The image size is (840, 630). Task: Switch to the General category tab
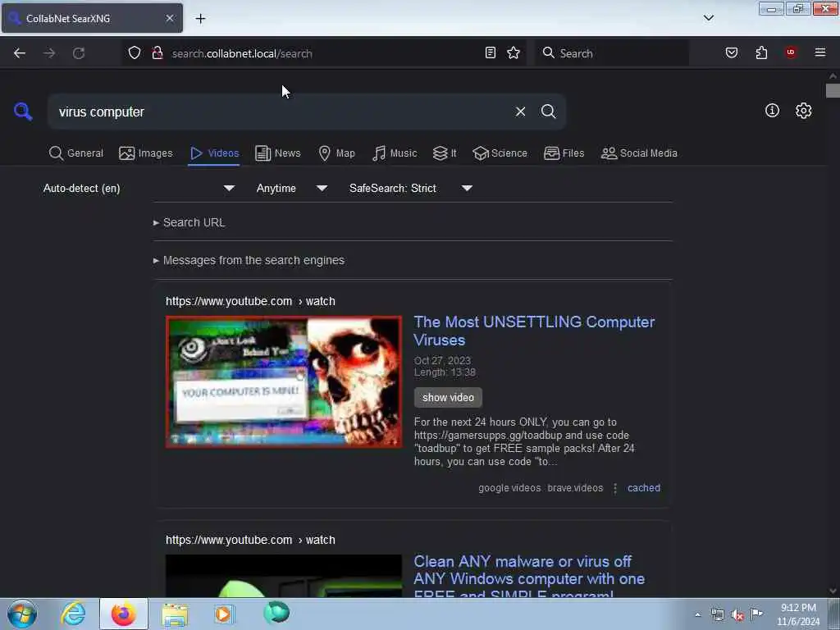(x=76, y=153)
